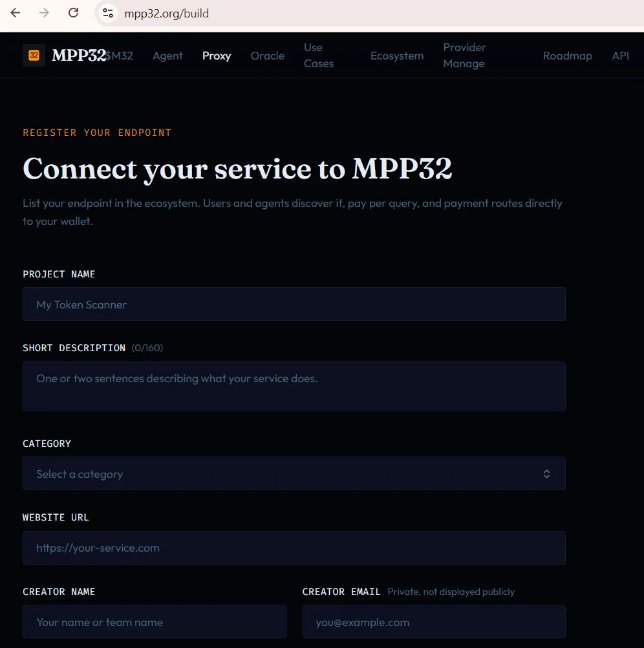644x648 pixels.
Task: Click the category dropdown chevron arrows
Action: (546, 473)
